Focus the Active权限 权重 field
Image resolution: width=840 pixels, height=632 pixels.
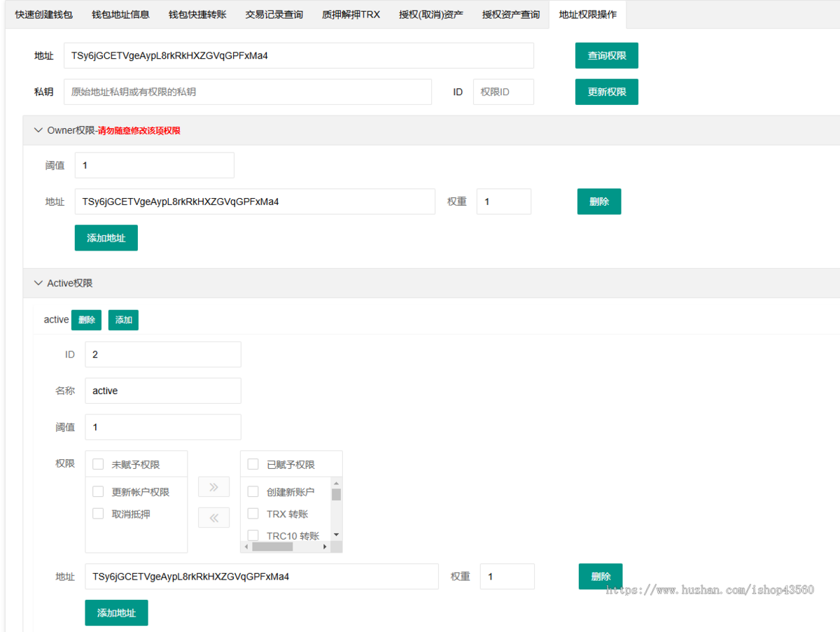point(507,577)
